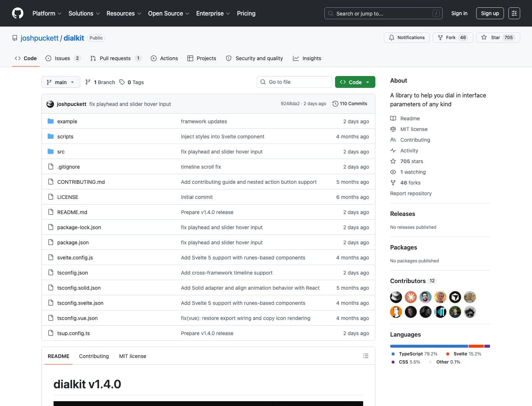
Task: View the 110 Commits history
Action: pyautogui.click(x=350, y=104)
